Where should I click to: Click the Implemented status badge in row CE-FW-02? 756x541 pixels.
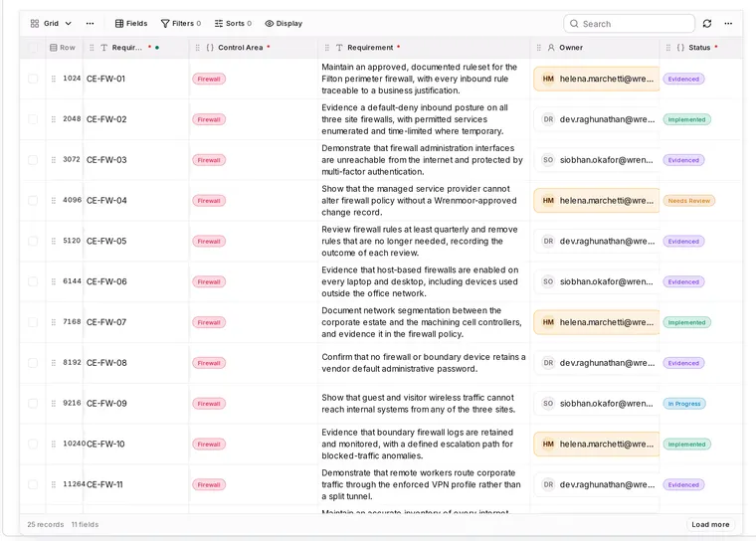point(686,119)
